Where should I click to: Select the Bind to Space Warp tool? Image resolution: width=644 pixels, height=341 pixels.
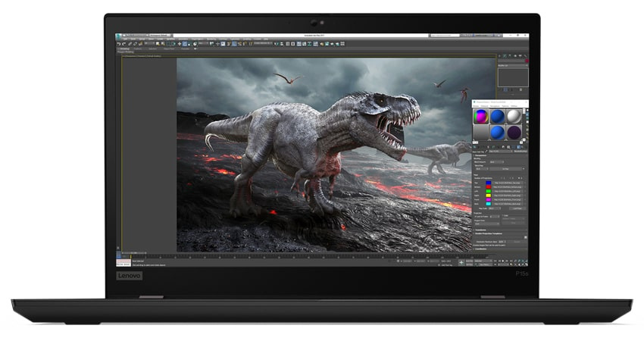pos(140,43)
